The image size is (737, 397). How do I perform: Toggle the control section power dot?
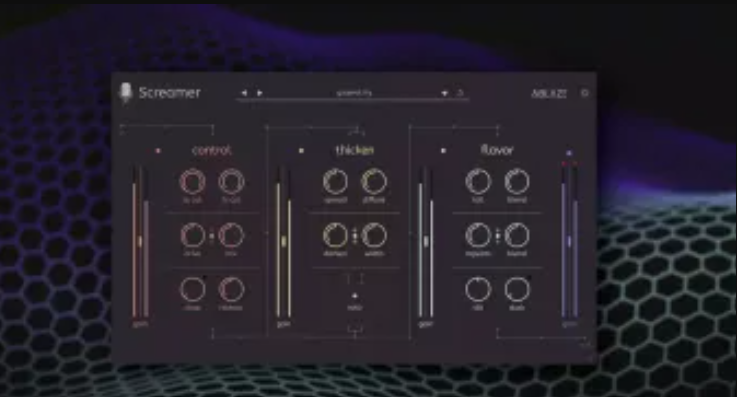pos(158,151)
